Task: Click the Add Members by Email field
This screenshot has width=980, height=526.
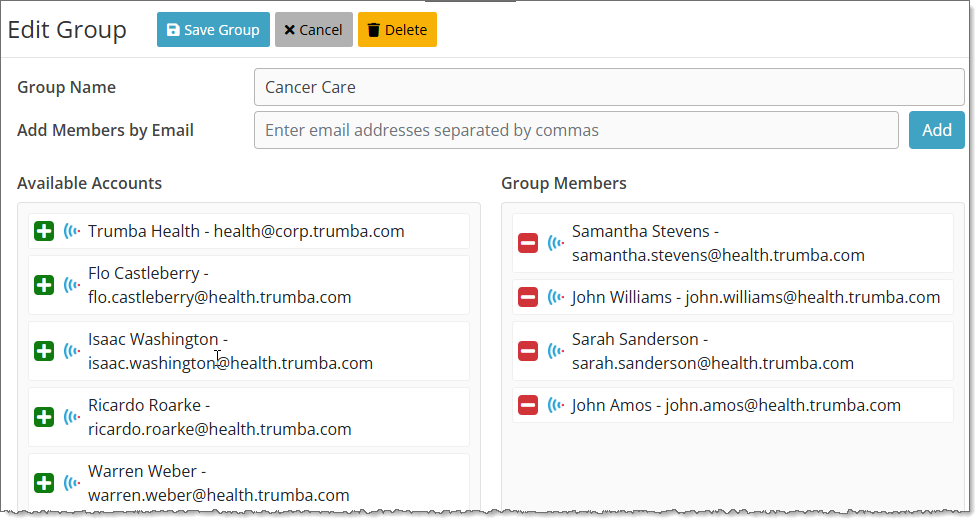Action: [576, 130]
